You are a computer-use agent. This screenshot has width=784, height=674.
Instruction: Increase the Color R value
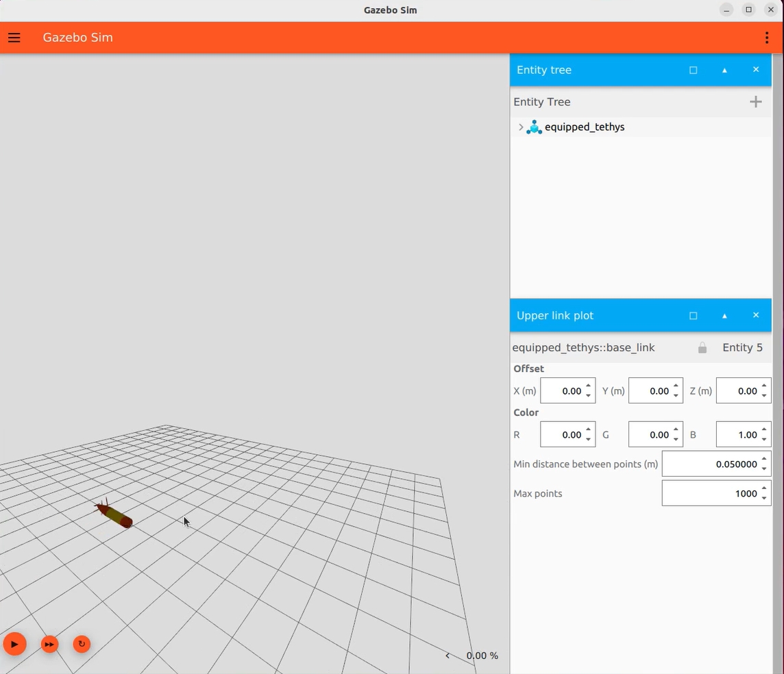(589, 429)
